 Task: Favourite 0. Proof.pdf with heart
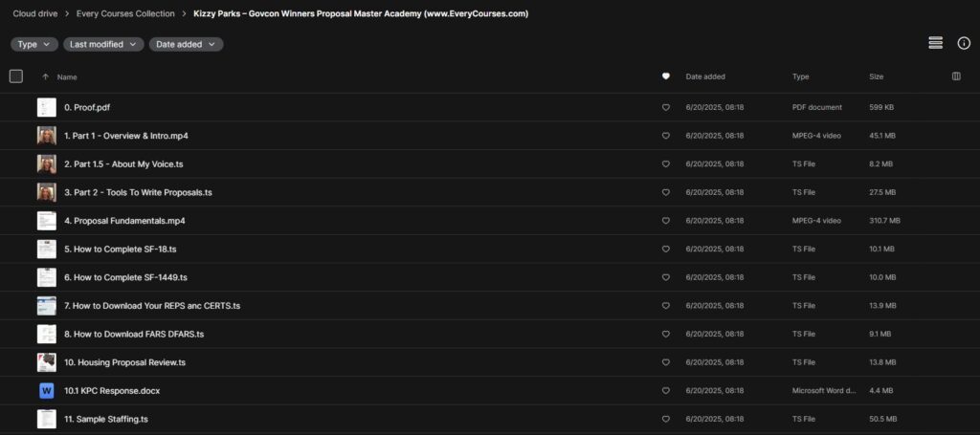click(x=666, y=107)
